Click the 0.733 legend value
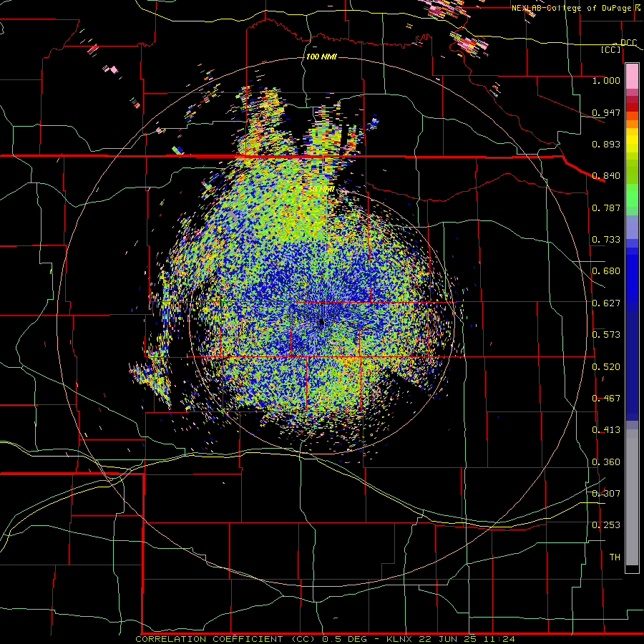 [606, 240]
